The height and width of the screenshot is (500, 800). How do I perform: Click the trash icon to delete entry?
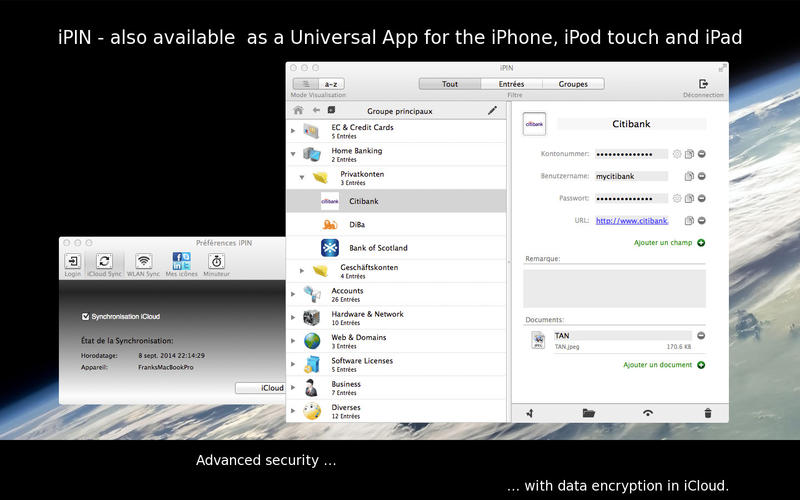(708, 412)
